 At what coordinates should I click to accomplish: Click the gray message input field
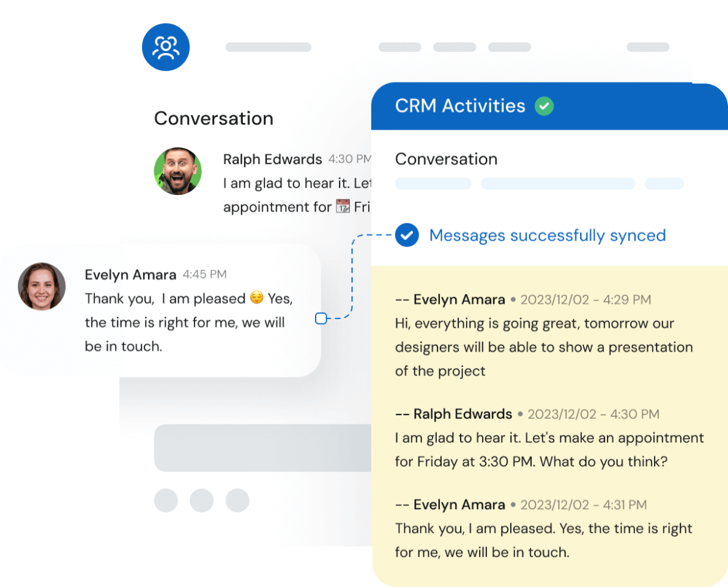pyautogui.click(x=263, y=448)
